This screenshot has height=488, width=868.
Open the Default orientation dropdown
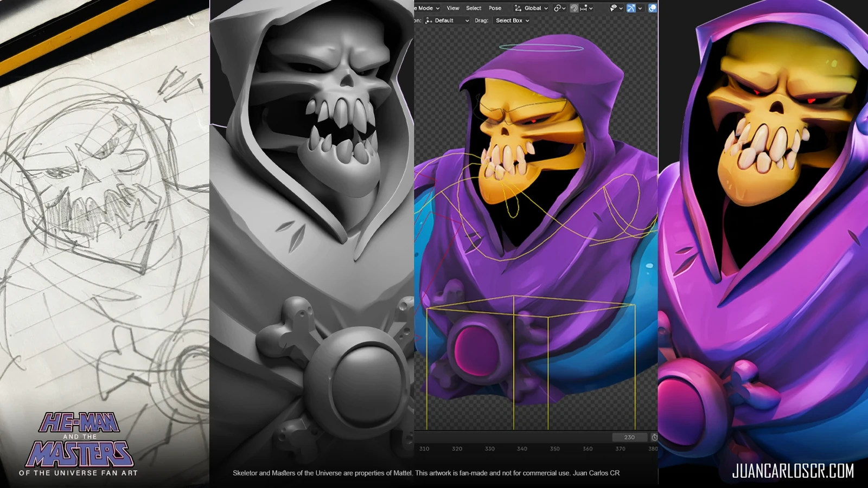click(448, 21)
